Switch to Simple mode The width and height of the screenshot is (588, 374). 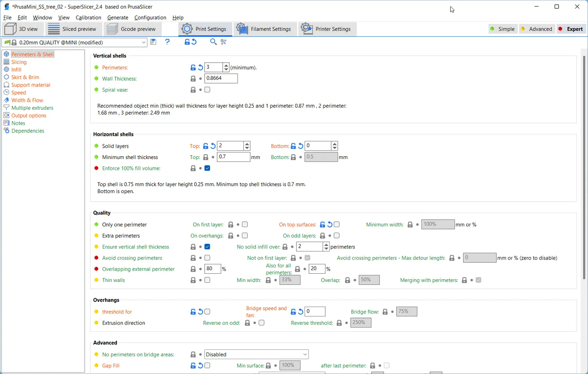click(503, 29)
